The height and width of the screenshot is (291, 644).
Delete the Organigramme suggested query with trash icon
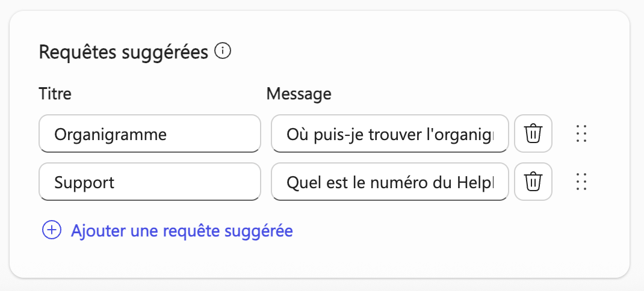click(x=533, y=133)
